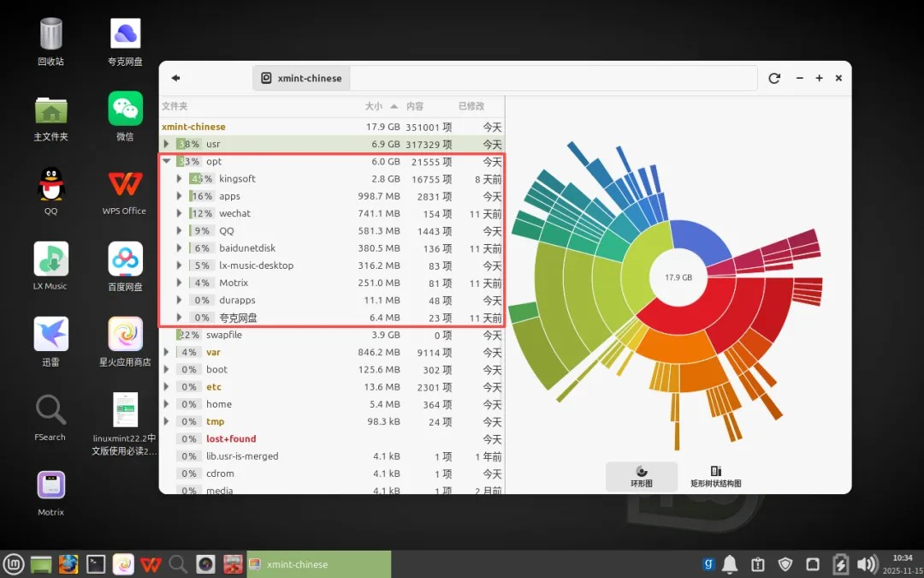The image size is (924, 578).
Task: Sort by the 已修改 column header
Action: click(471, 106)
